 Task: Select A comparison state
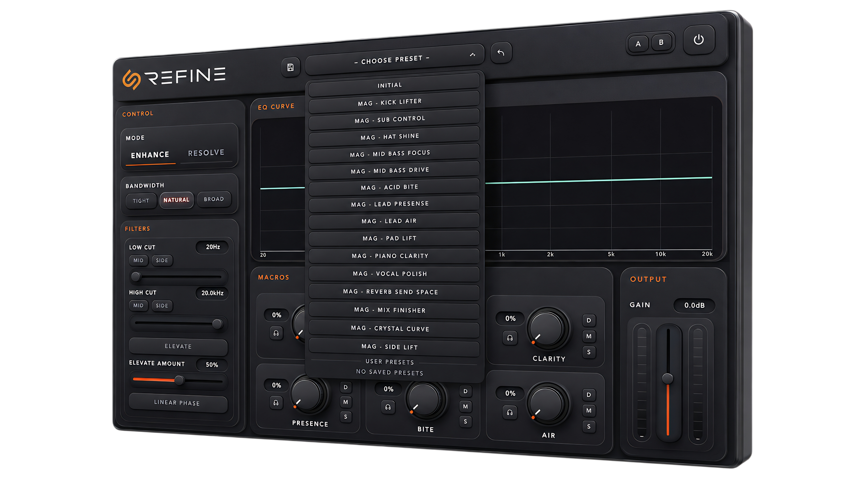tap(638, 44)
